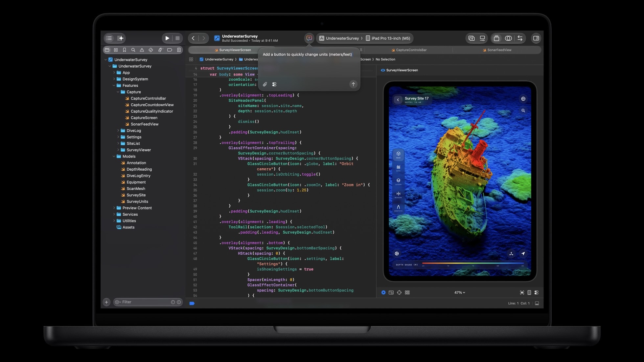Select CaptureQualityIndicator file

click(152, 111)
